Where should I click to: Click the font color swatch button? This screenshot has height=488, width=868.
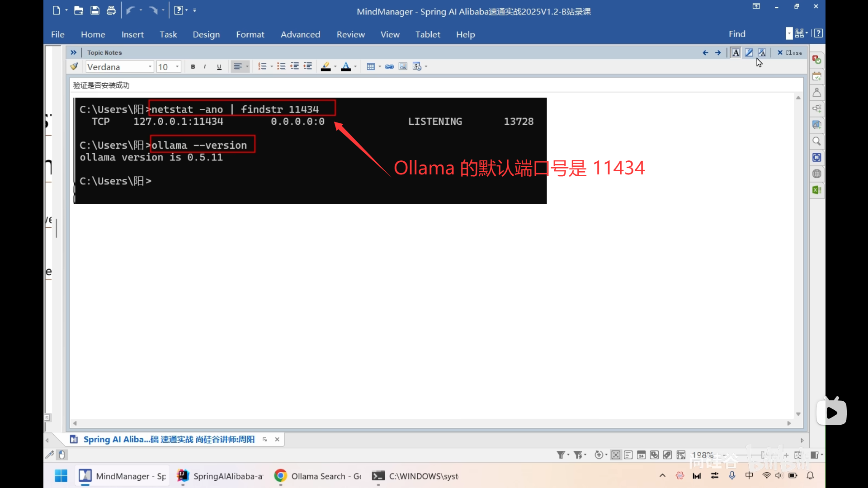346,66
